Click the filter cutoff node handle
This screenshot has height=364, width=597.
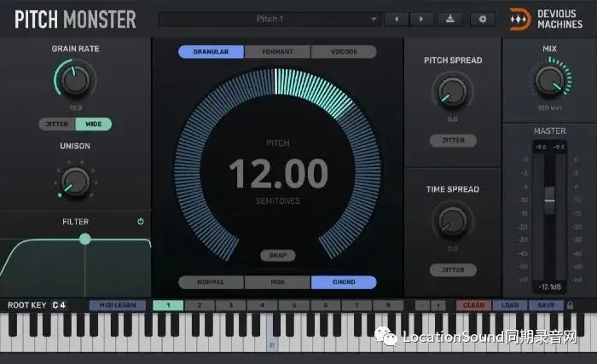pos(85,239)
